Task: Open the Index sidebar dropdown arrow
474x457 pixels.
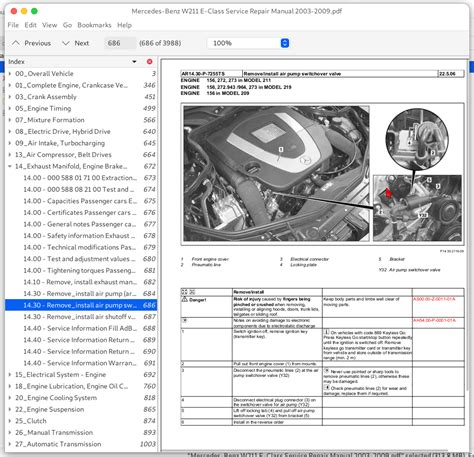Action: click(x=134, y=62)
